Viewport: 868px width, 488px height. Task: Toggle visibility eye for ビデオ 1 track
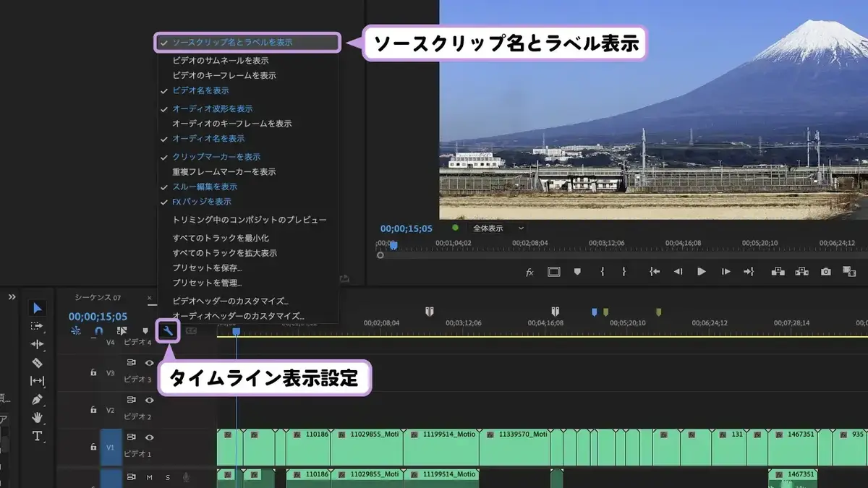150,437
